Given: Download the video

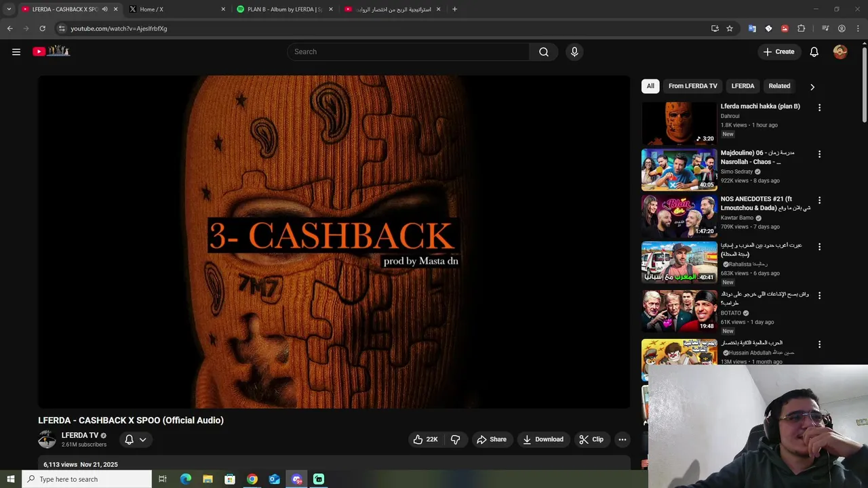Looking at the screenshot, I should pyautogui.click(x=543, y=439).
